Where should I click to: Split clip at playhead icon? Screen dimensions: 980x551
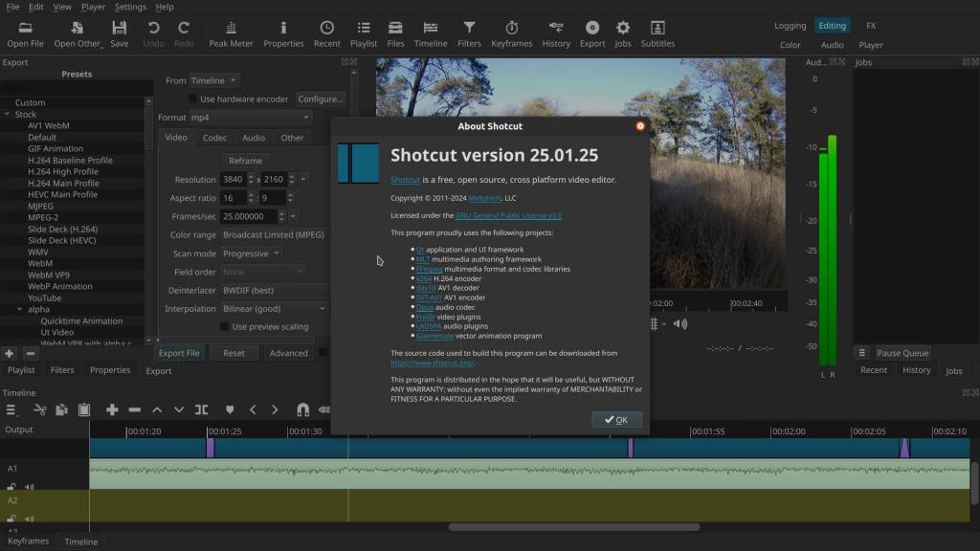[x=201, y=409]
